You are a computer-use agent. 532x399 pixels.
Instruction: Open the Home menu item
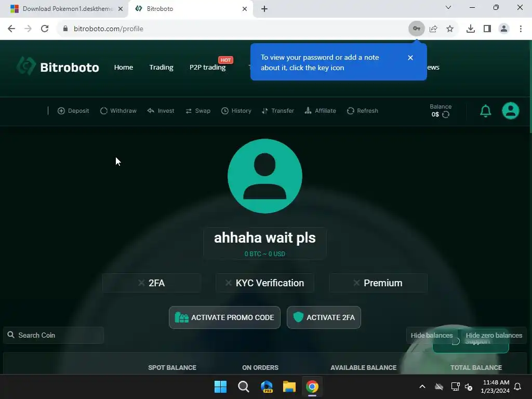coord(124,67)
